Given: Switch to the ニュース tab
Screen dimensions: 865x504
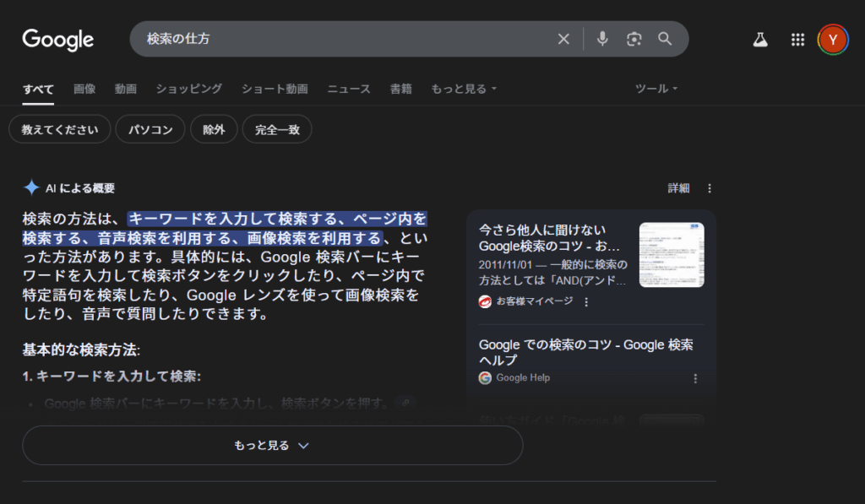Looking at the screenshot, I should tap(349, 89).
